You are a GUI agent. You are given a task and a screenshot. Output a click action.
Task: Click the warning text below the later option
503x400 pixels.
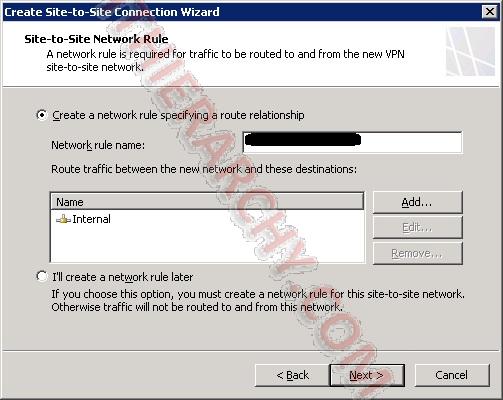pos(258,300)
